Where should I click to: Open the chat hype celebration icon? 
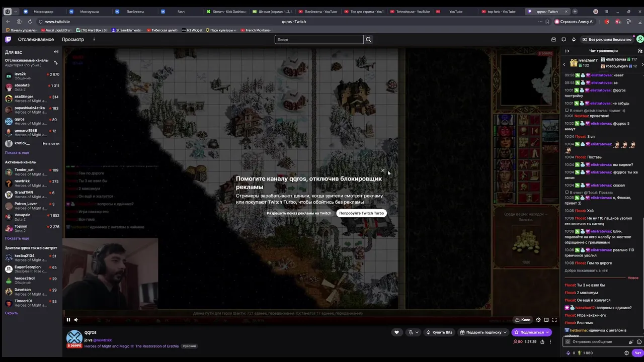pyautogui.click(x=631, y=342)
